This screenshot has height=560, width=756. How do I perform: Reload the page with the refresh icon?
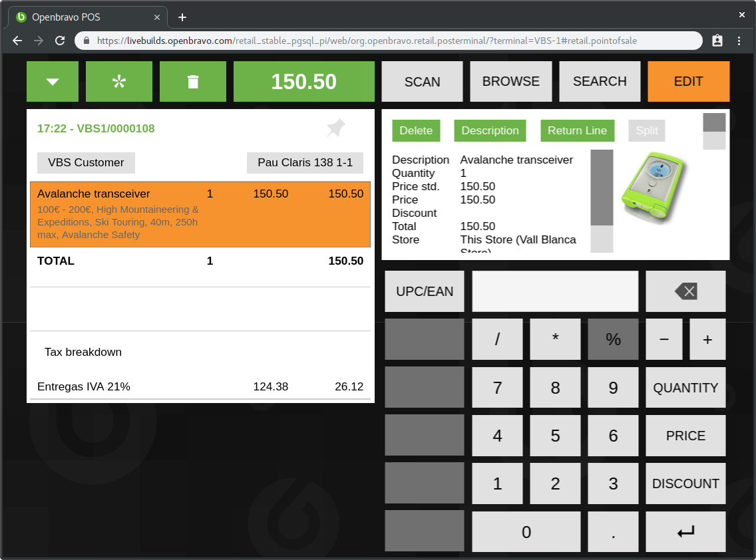pos(60,41)
